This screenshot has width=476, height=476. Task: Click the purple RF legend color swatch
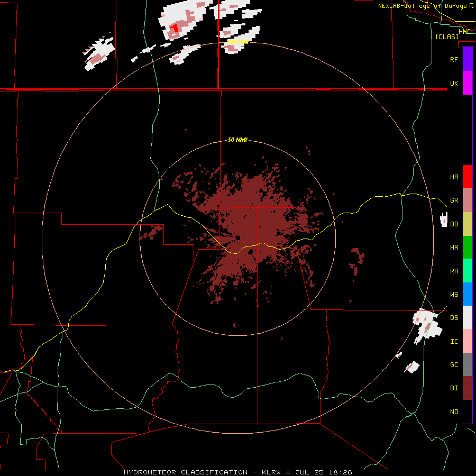coord(467,59)
